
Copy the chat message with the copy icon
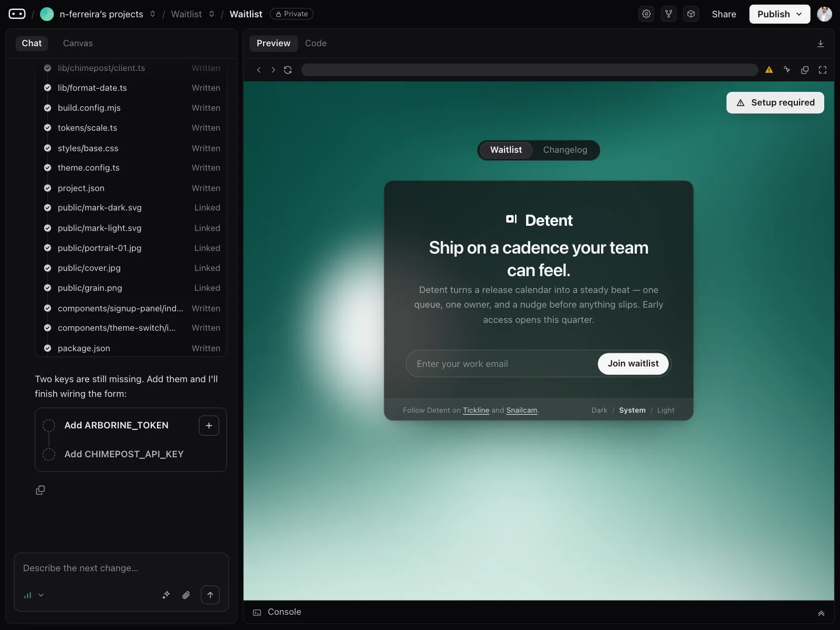click(x=40, y=490)
